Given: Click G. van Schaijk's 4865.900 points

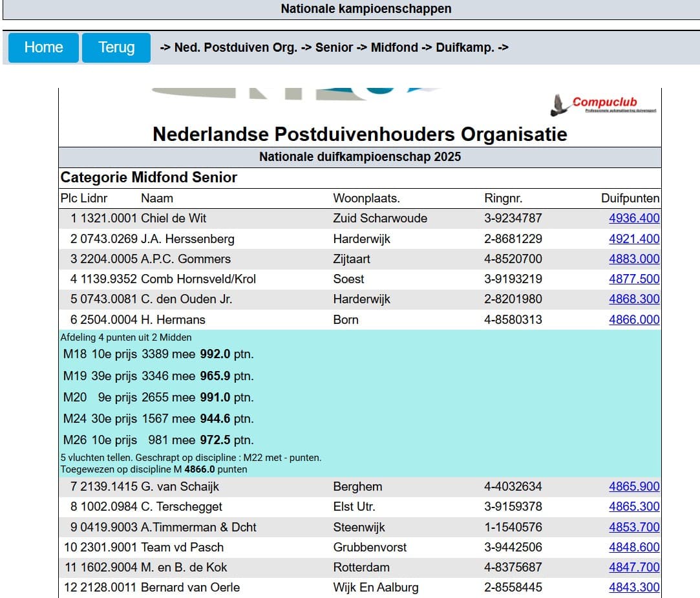Looking at the screenshot, I should 633,487.
